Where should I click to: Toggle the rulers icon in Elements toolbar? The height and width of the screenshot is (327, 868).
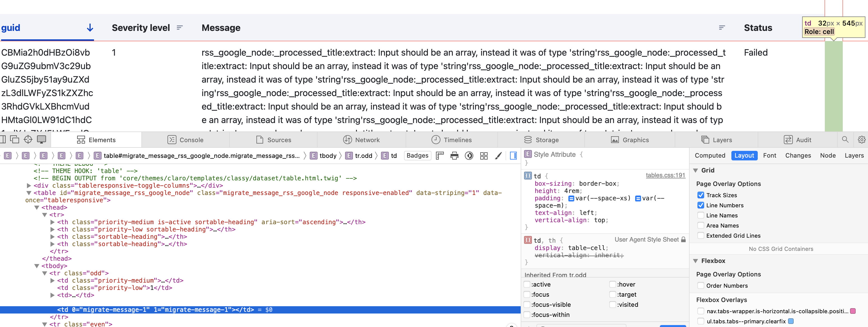(440, 156)
